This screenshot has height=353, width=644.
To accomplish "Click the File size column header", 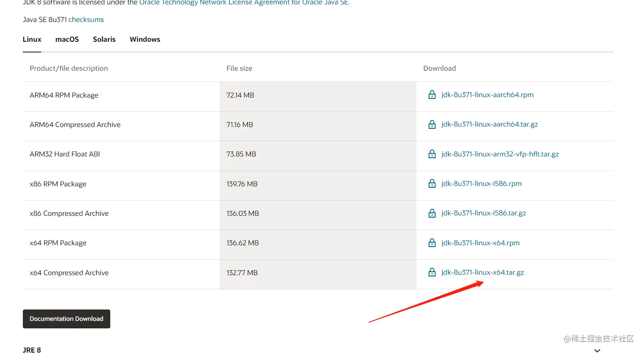I will (x=239, y=68).
